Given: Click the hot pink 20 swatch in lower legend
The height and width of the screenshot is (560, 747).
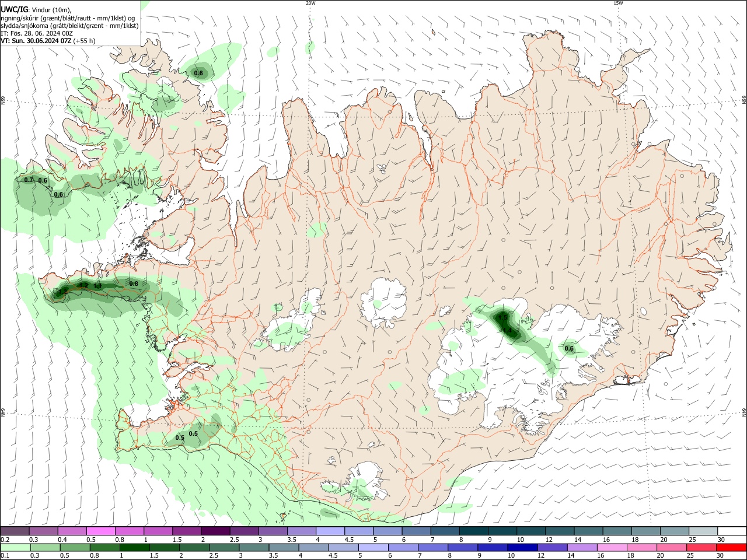Looking at the screenshot, I should (671, 547).
